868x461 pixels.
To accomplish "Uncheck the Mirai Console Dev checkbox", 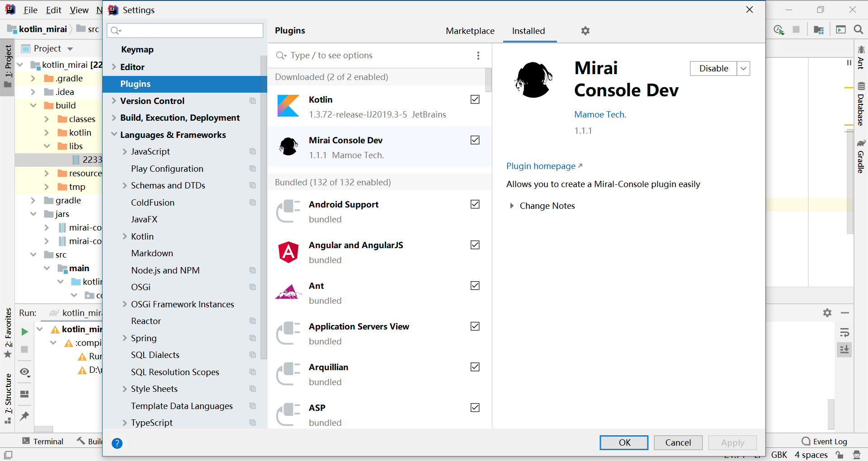I will (x=475, y=140).
